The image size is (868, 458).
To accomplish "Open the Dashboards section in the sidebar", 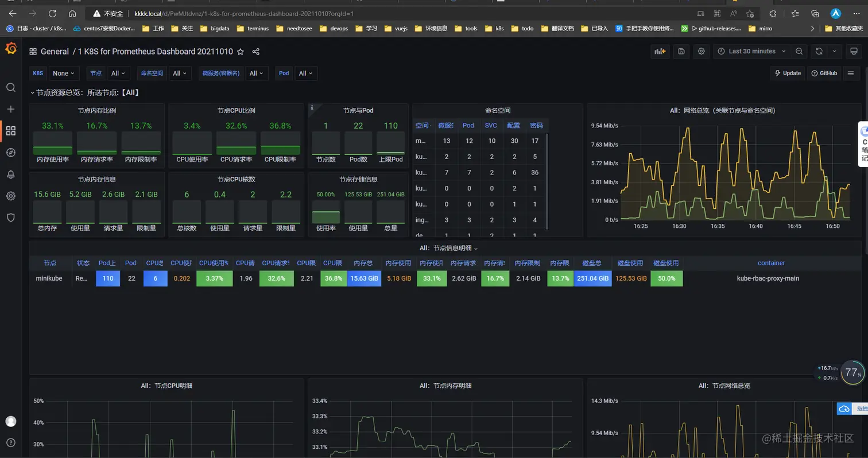I will click(11, 131).
